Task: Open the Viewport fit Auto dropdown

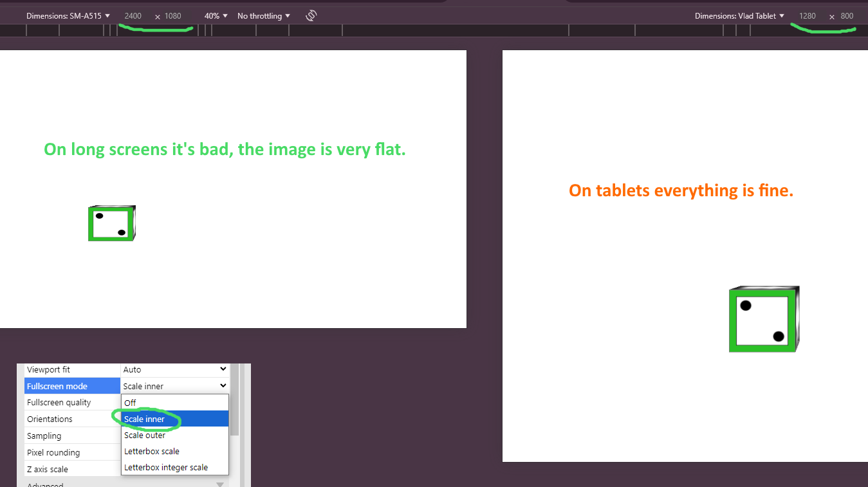Action: click(174, 369)
